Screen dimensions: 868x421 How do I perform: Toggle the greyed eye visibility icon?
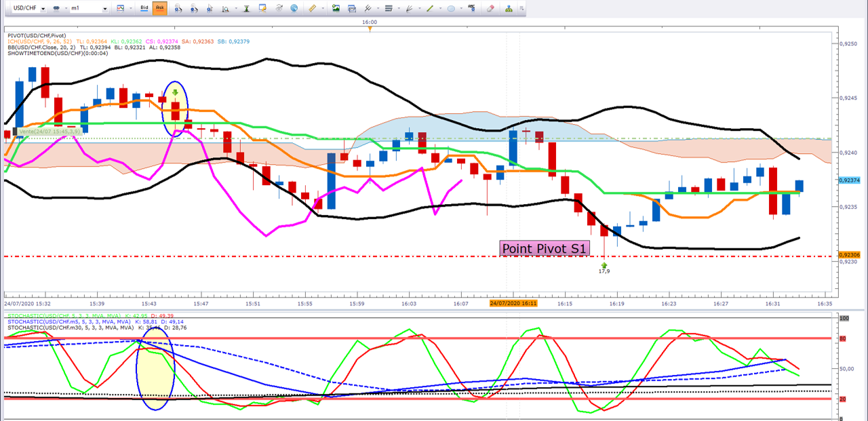(x=279, y=8)
